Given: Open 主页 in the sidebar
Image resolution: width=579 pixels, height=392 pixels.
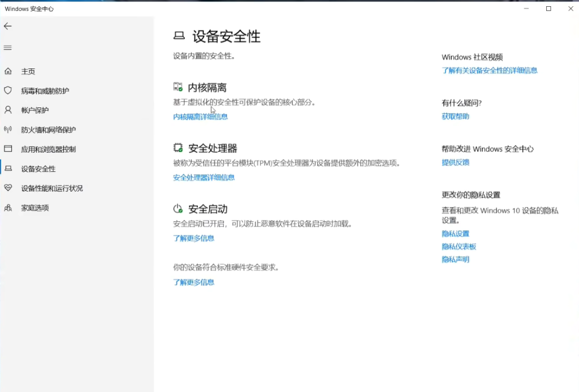Looking at the screenshot, I should click(x=28, y=71).
